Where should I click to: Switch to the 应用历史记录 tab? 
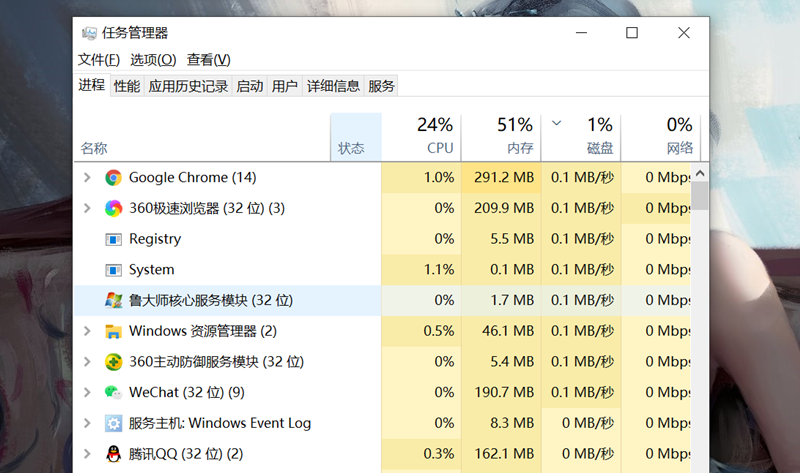point(188,86)
